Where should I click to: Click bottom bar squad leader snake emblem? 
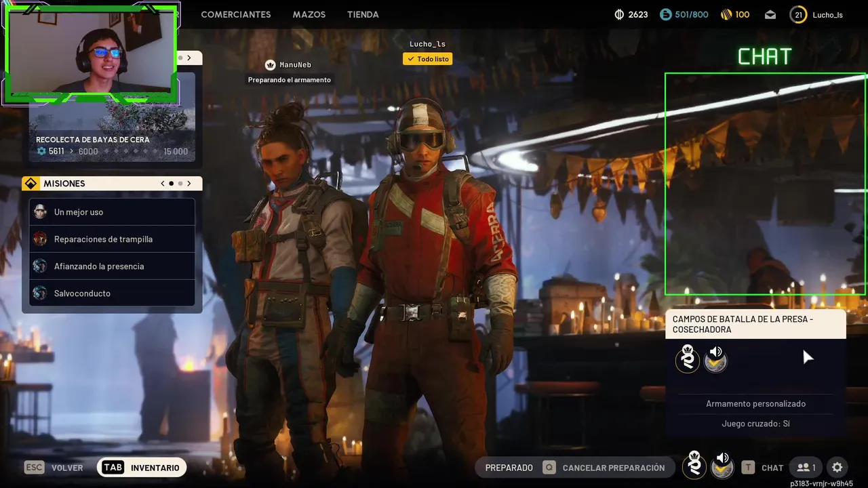click(694, 466)
